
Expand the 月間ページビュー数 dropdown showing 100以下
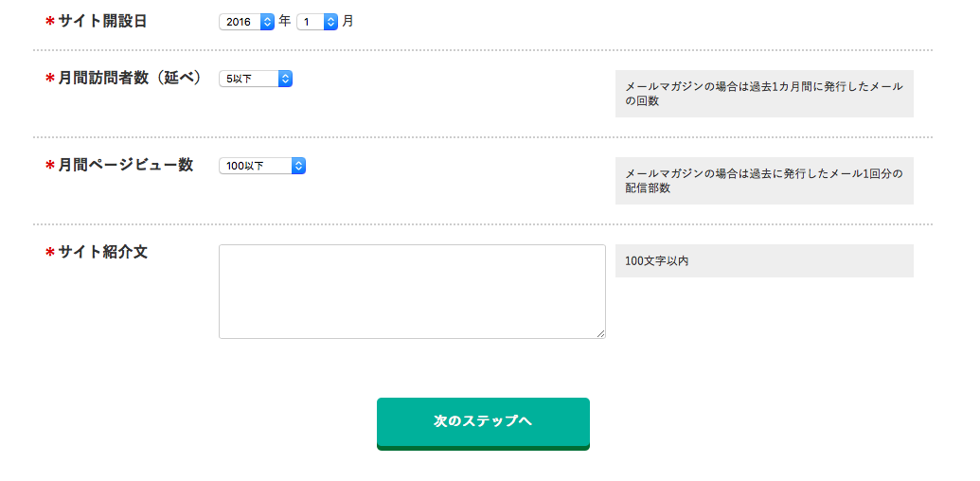[x=262, y=166]
